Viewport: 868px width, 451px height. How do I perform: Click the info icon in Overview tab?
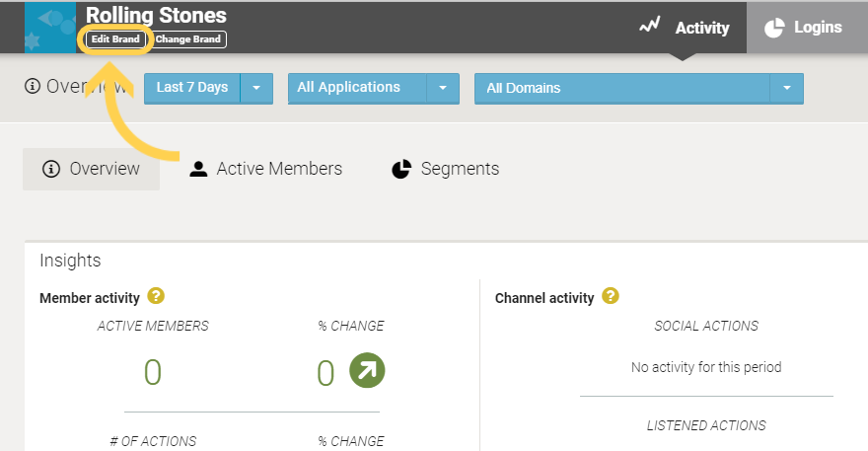(51, 169)
